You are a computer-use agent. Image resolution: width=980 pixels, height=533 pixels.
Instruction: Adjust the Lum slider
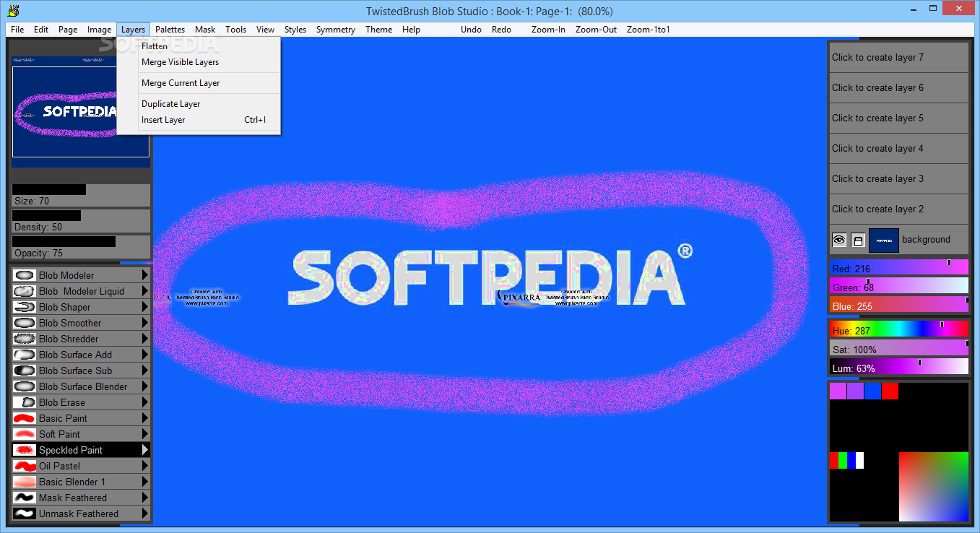[x=898, y=367]
